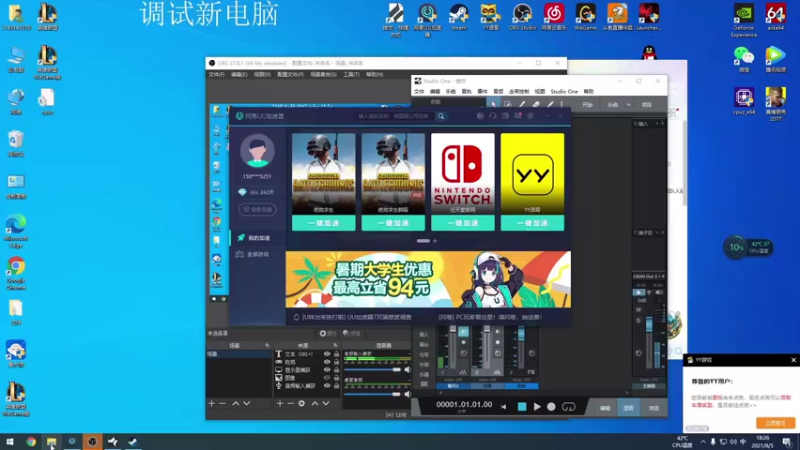Open the 文件 menu in Studio One
Viewport: 800px width, 450px height.
click(x=419, y=91)
